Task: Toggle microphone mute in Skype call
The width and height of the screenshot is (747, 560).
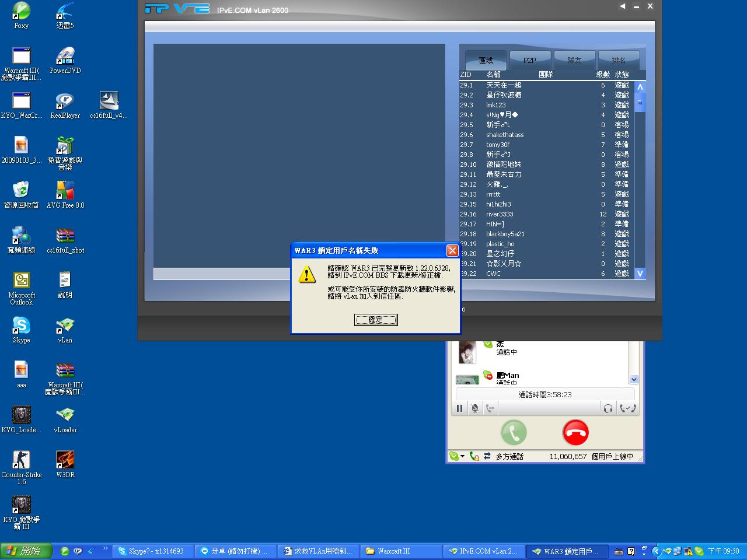Action: 475,408
